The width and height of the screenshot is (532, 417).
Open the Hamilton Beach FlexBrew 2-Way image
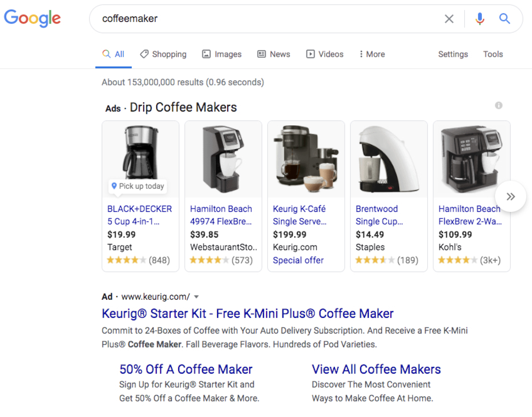(472, 159)
